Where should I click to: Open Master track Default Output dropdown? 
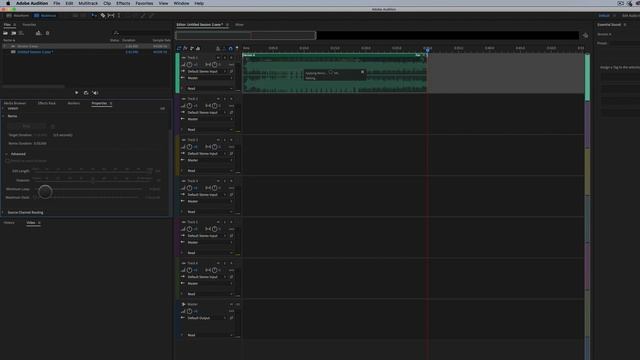pos(207,318)
